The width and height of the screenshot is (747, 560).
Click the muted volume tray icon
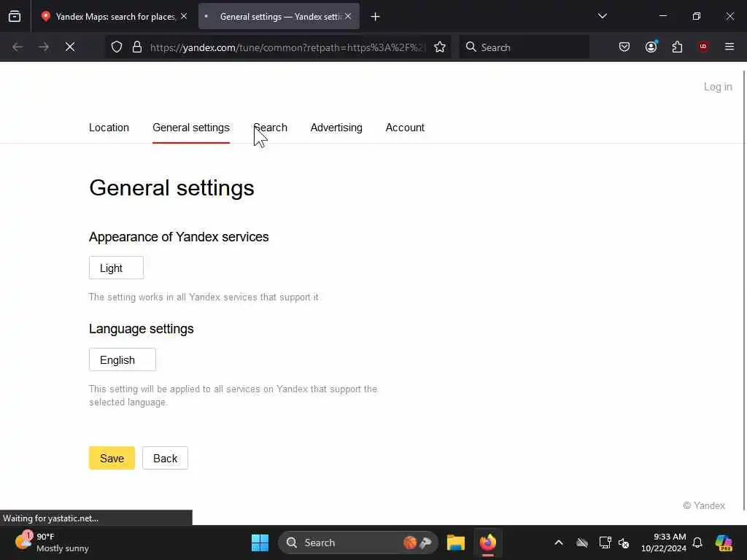[624, 542]
